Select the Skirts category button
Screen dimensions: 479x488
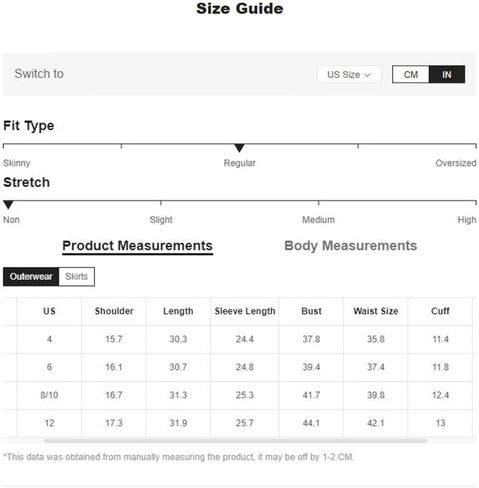tap(77, 277)
